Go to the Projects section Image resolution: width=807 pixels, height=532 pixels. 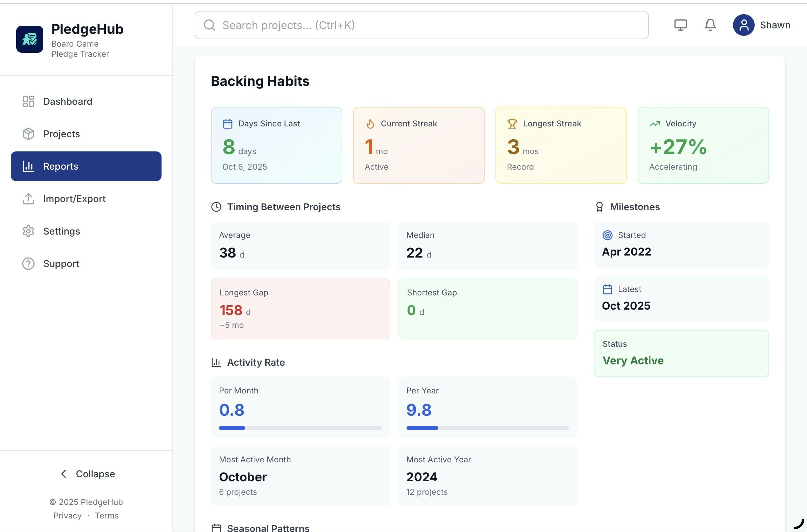(62, 134)
